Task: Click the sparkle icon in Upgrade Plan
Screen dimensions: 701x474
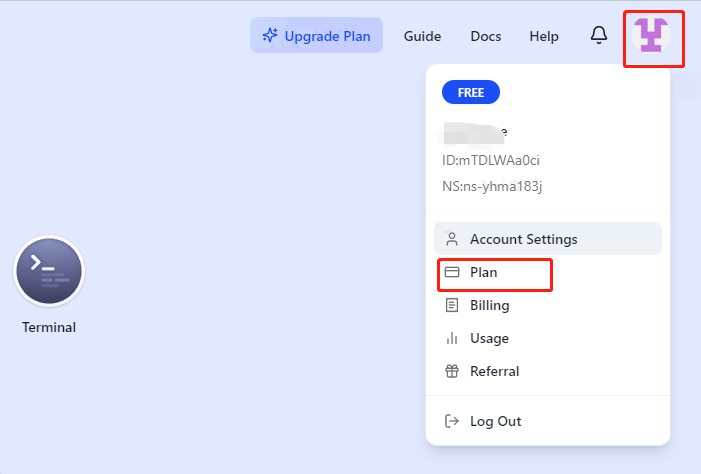Action: pos(269,36)
